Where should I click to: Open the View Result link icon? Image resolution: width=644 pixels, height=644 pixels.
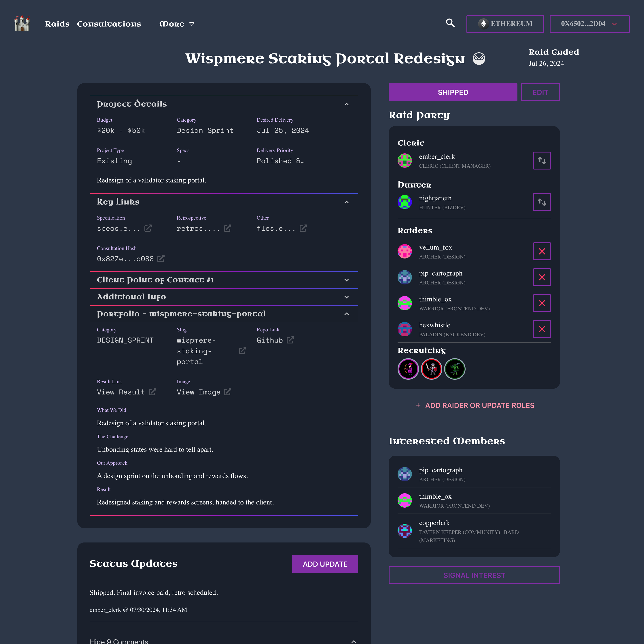[152, 392]
